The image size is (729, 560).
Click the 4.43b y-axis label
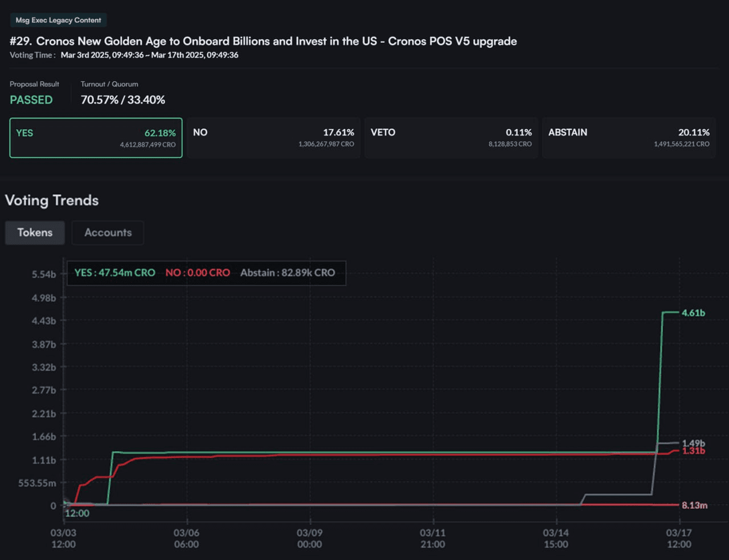click(44, 321)
